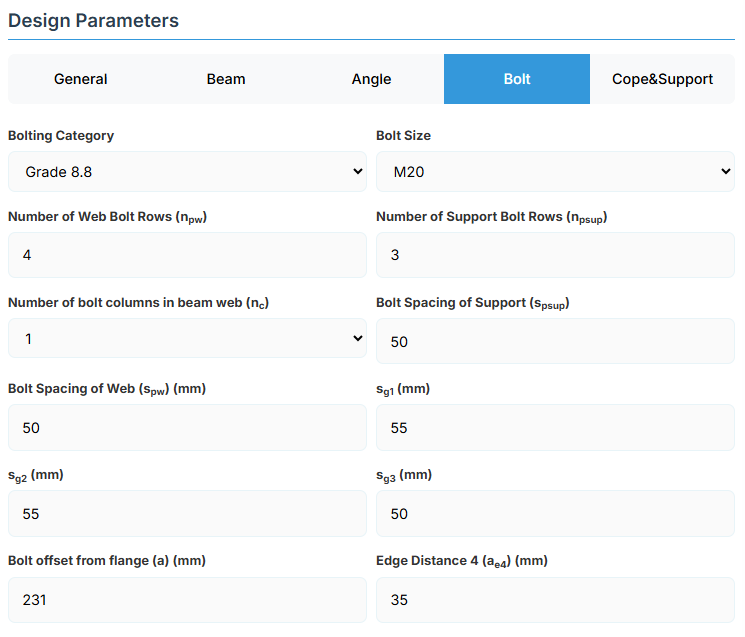This screenshot has width=745, height=637.
Task: Focus the Edge Distance 4 input field
Action: coord(555,600)
